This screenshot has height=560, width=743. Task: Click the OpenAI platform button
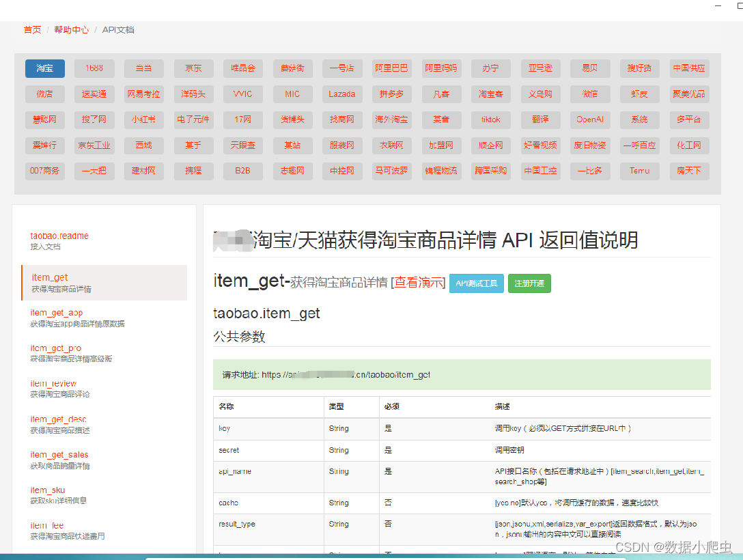590,120
